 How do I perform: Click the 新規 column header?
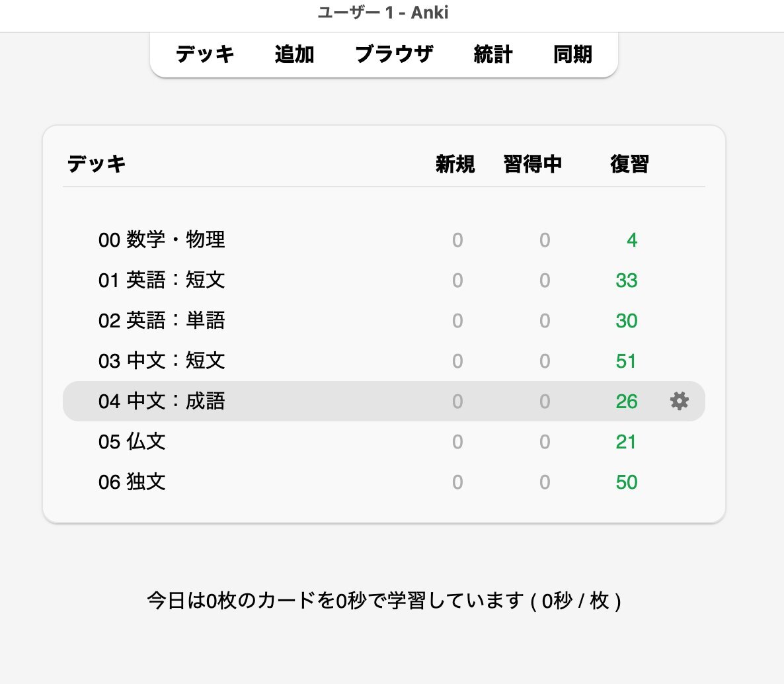coord(455,164)
